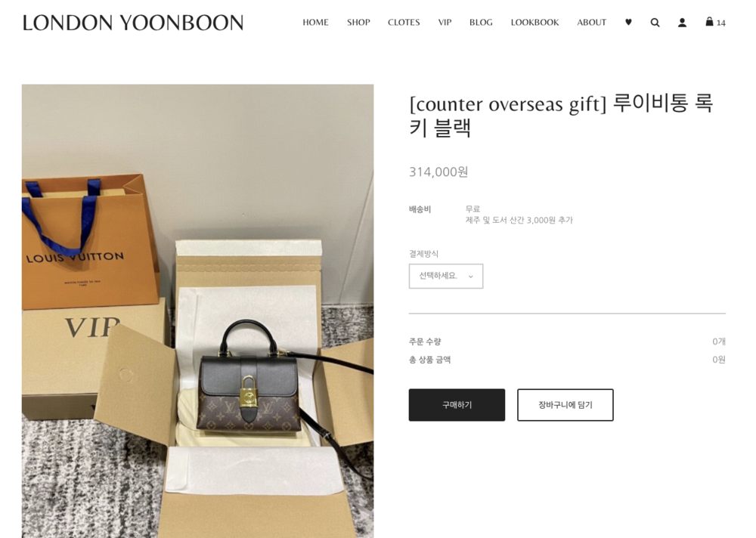Click the 314,000원 price text

pyautogui.click(x=438, y=172)
